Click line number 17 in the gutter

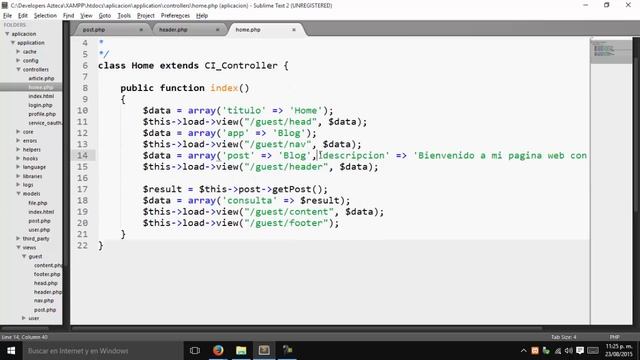point(82,189)
